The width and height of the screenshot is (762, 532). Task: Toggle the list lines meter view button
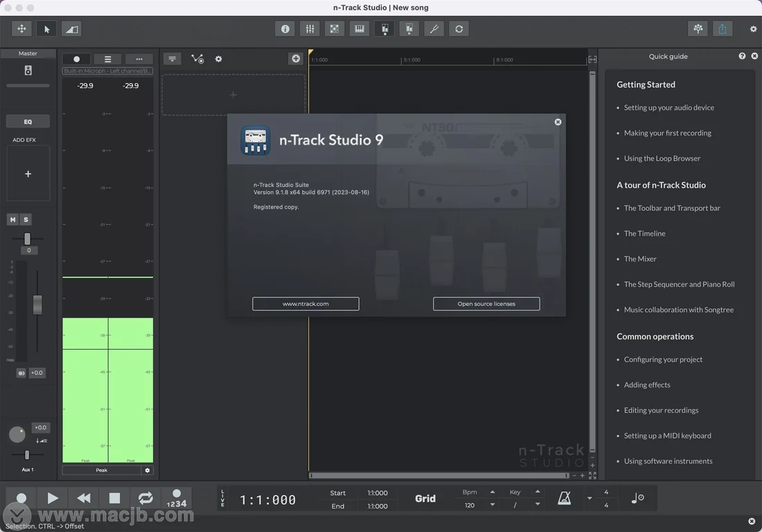[108, 60]
